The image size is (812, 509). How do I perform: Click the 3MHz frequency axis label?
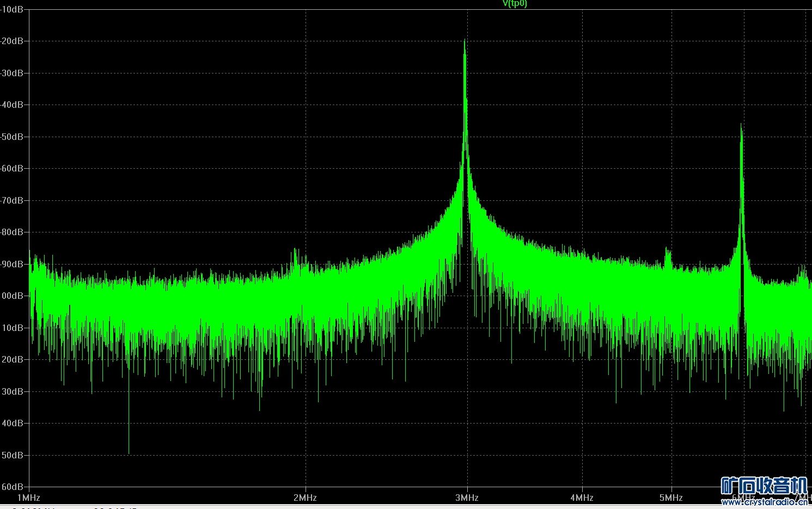[x=467, y=498]
